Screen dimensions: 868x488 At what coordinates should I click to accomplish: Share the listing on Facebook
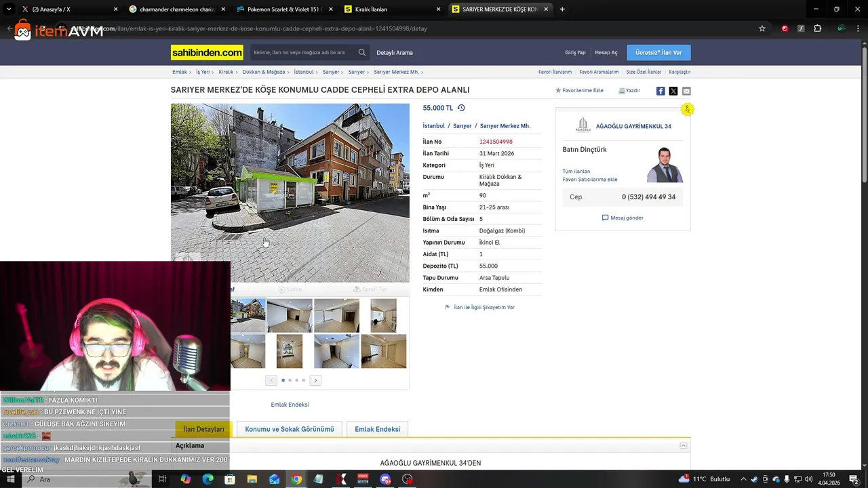[660, 91]
